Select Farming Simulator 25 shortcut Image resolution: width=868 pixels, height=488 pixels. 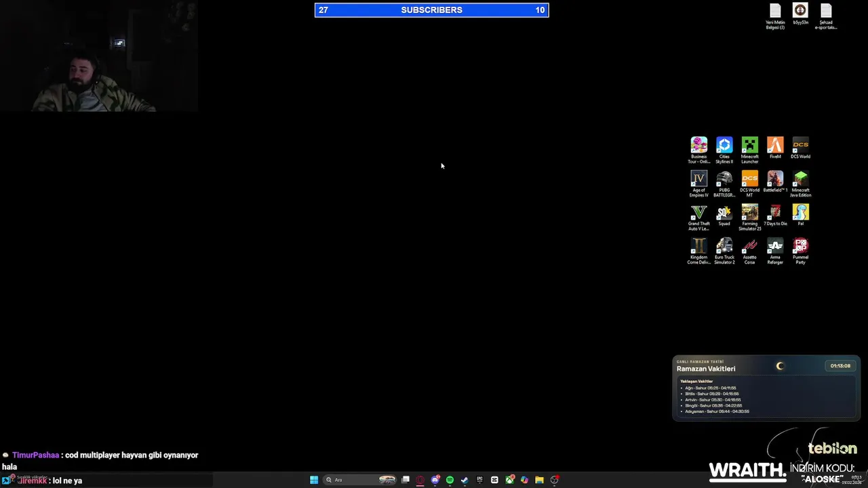point(749,218)
